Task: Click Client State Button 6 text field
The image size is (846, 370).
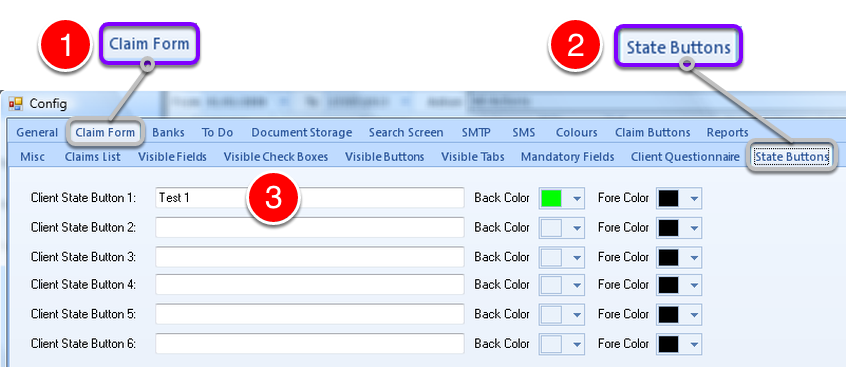Action: (310, 344)
